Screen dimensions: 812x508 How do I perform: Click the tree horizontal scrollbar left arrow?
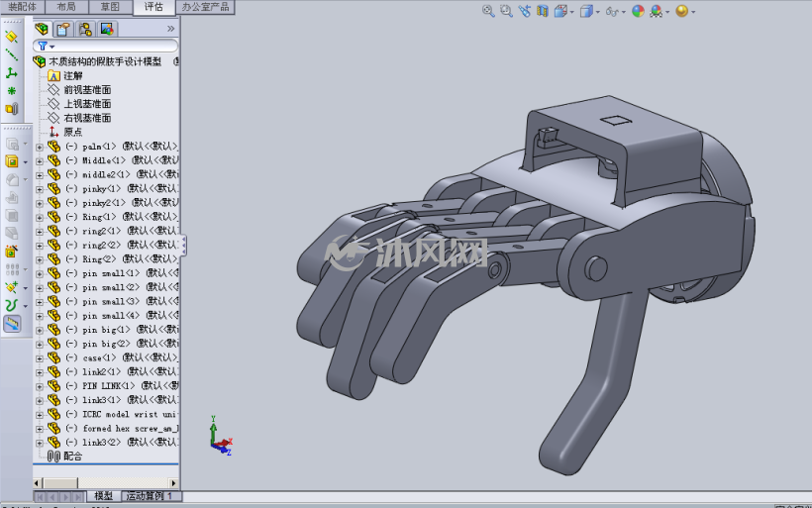click(x=38, y=483)
